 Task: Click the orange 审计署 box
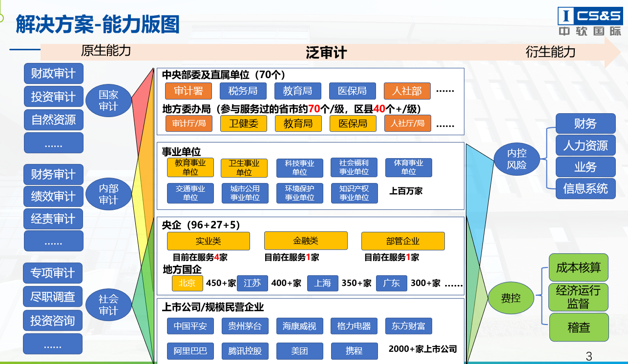(188, 91)
